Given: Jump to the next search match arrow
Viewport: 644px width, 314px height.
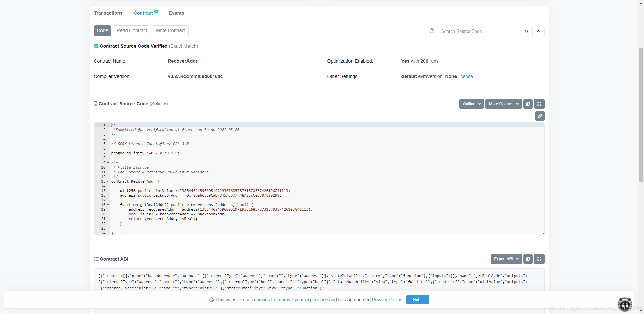Looking at the screenshot, I should pyautogui.click(x=527, y=31).
